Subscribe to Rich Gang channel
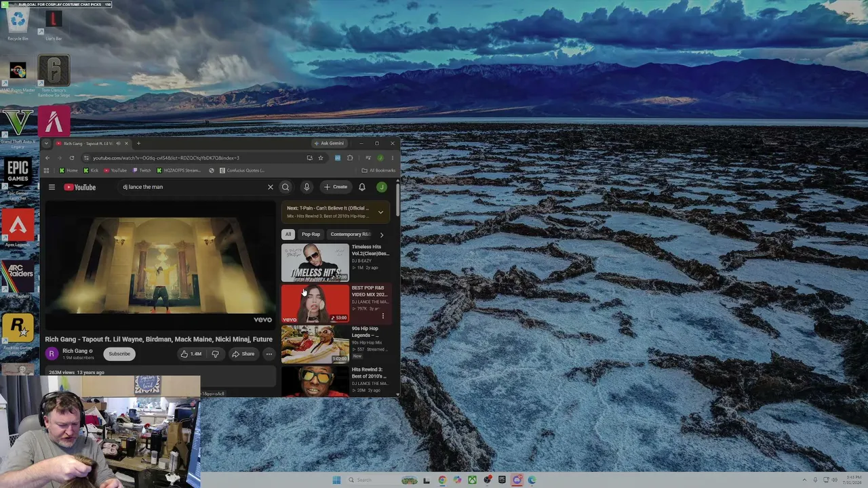 [119, 354]
